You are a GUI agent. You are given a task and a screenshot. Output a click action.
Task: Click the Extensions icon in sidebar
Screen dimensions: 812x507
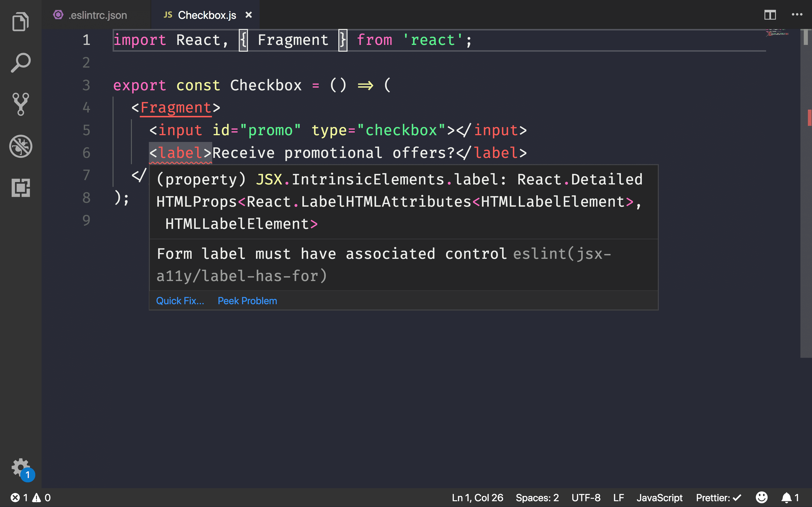(x=21, y=187)
